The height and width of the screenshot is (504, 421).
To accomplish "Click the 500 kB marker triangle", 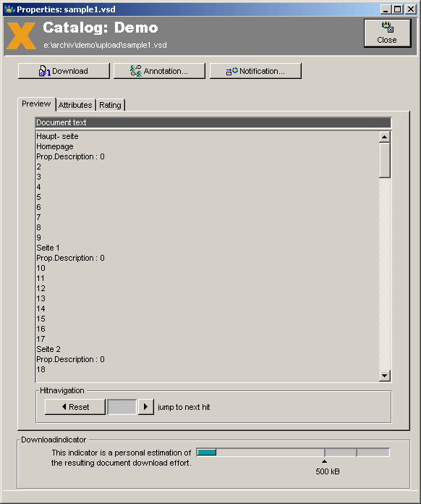I will click(324, 461).
